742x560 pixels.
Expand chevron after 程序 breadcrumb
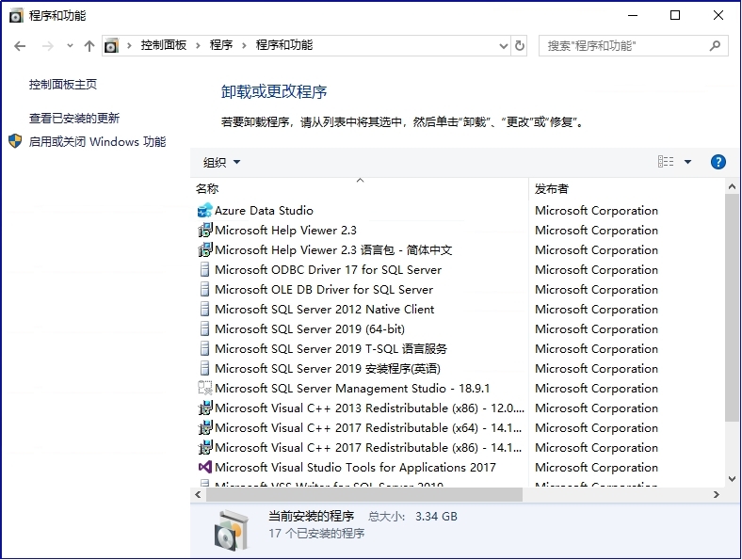pos(244,46)
